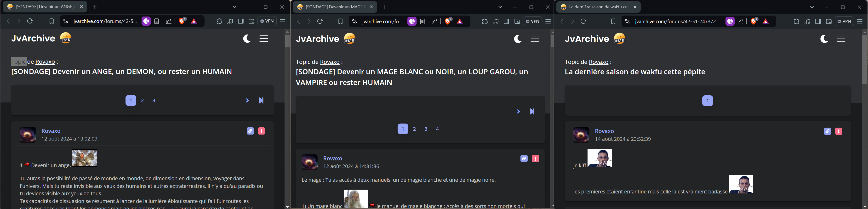Reload the page in the left browser window
Image resolution: width=868 pixels, height=209 pixels.
[x=30, y=21]
